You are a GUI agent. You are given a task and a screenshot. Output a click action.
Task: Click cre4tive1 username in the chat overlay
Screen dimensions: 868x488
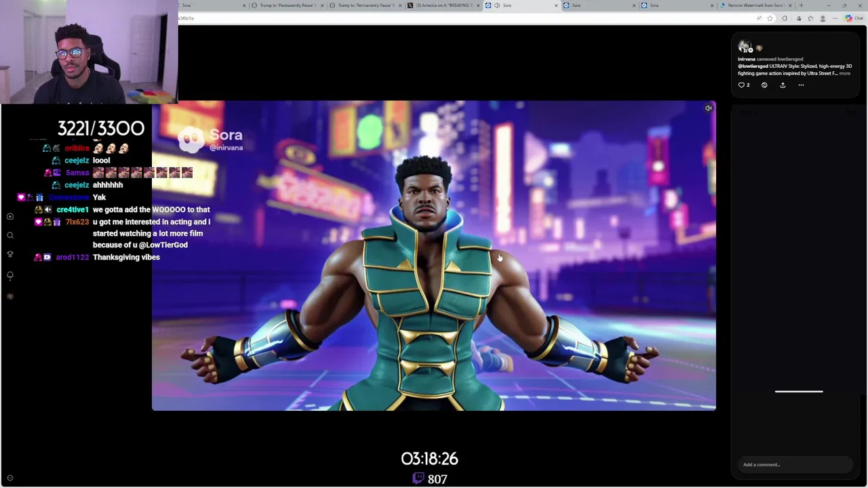pos(73,209)
